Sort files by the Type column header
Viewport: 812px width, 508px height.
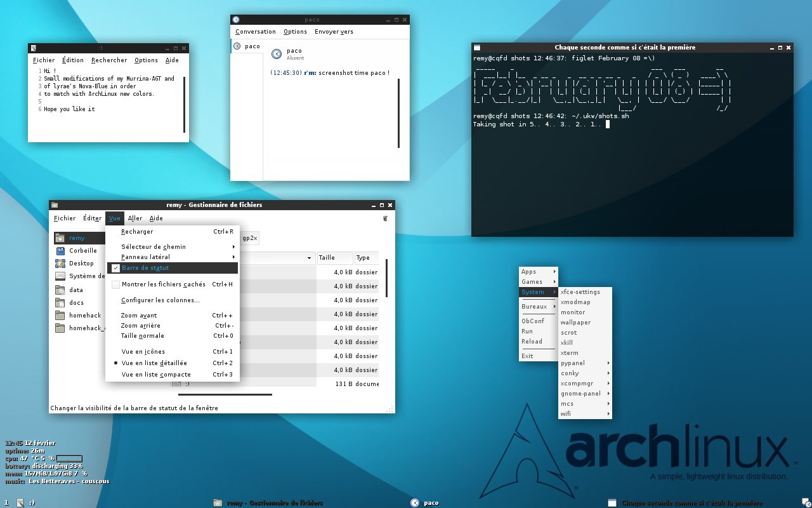pos(367,258)
